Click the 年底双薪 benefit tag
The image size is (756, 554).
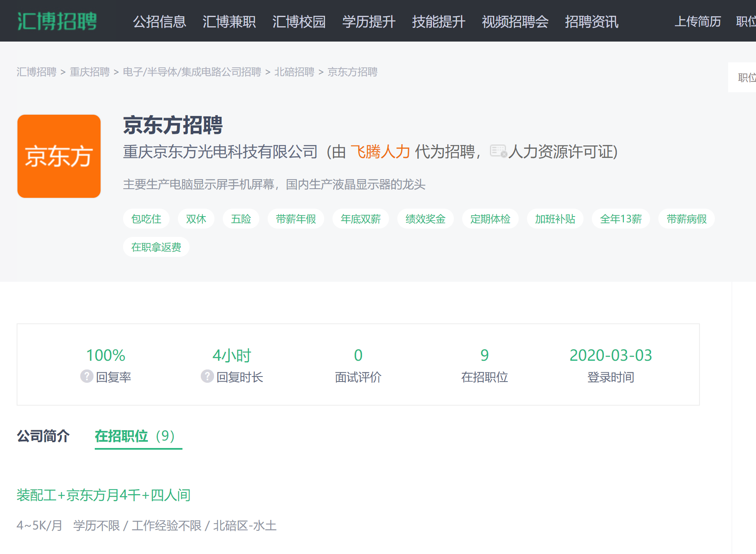click(361, 219)
